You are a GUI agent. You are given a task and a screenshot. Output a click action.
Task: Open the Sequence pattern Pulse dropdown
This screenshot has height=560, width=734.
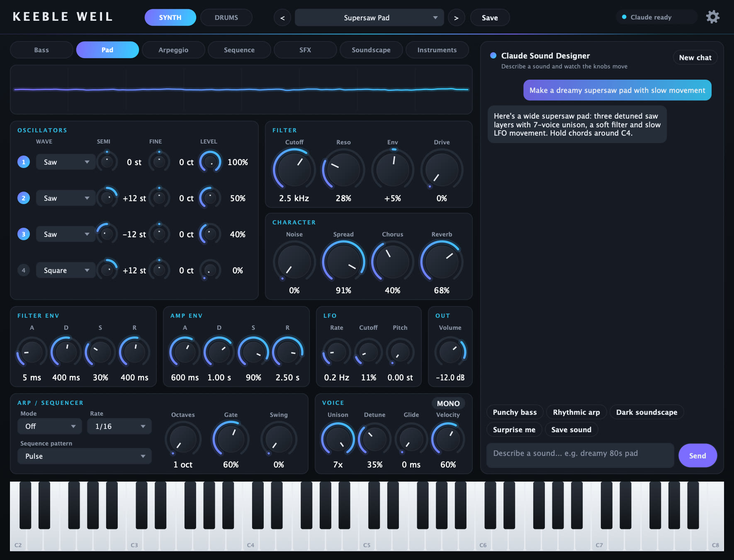(x=85, y=456)
